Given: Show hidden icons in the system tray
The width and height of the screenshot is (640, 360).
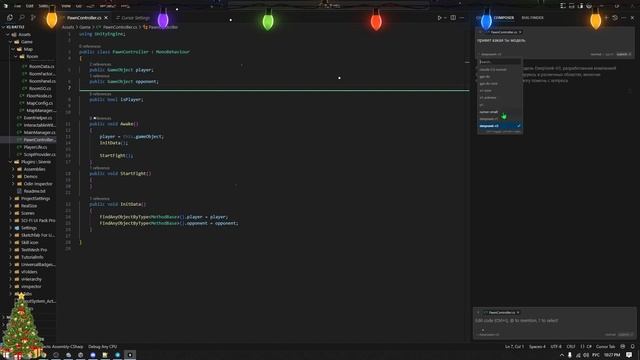Looking at the screenshot, I should [x=562, y=355].
